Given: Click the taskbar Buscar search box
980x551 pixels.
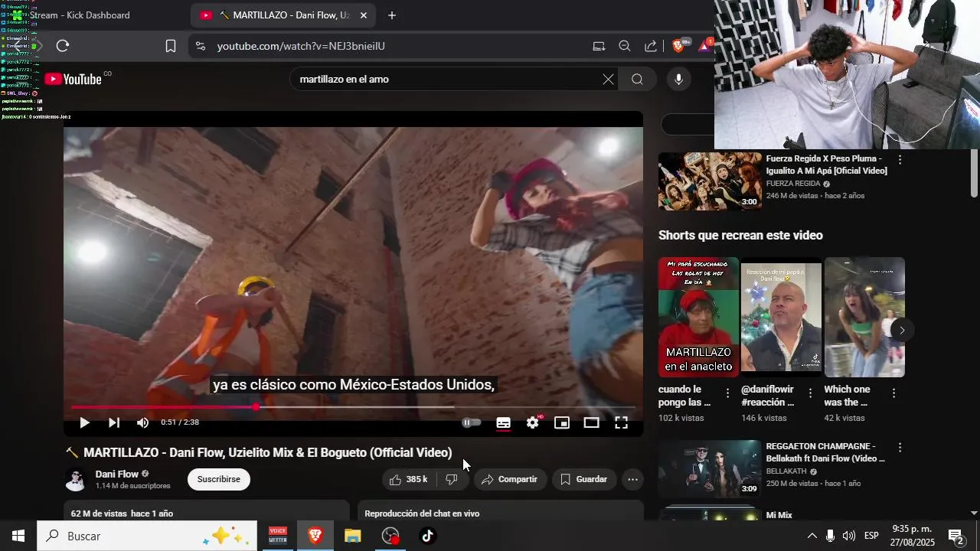Looking at the screenshot, I should 147,536.
